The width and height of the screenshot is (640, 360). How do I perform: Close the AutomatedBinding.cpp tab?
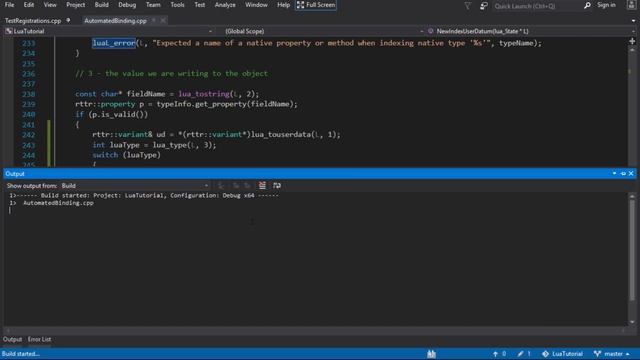[x=163, y=20]
